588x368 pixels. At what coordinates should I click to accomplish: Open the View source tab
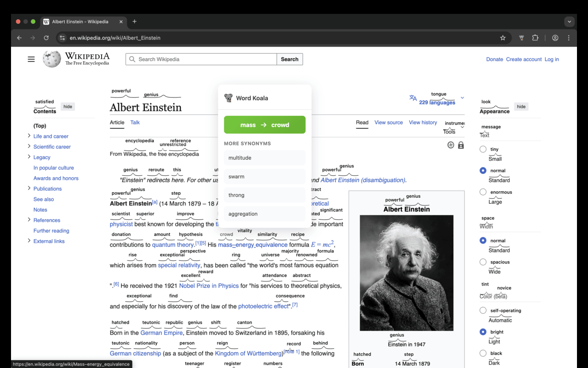pos(389,122)
